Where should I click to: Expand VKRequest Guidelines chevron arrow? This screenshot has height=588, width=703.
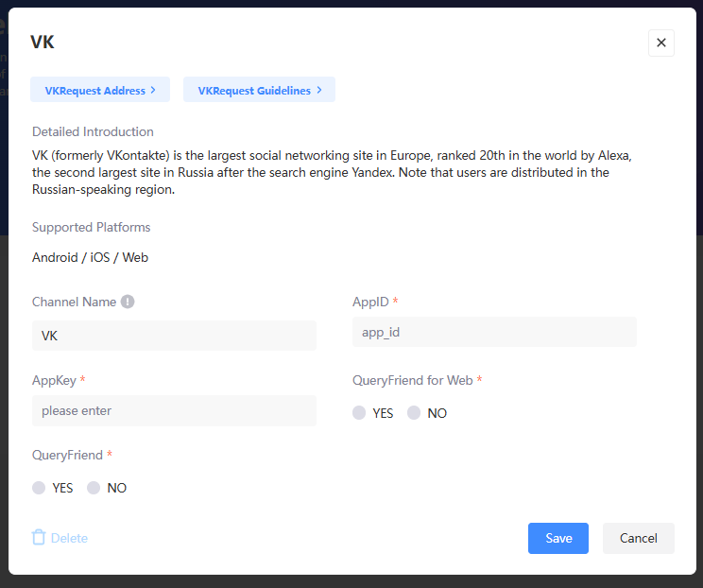tap(319, 90)
